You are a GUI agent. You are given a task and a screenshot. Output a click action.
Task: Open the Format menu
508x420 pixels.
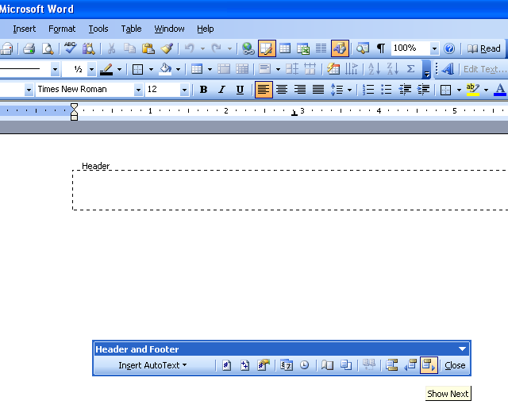point(62,29)
